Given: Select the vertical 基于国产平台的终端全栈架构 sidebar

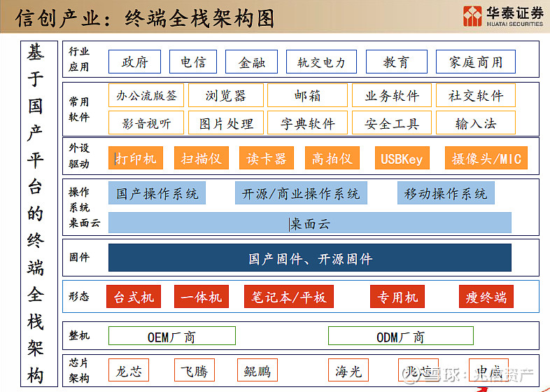Looking at the screenshot, I should [39, 213].
